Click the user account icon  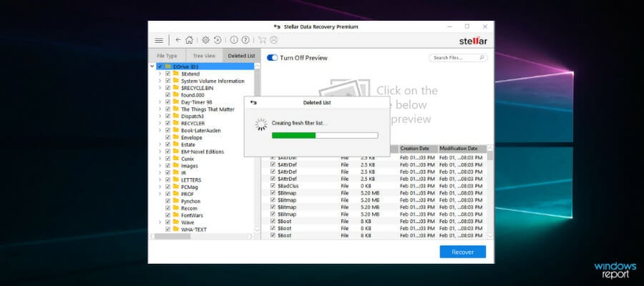[274, 40]
